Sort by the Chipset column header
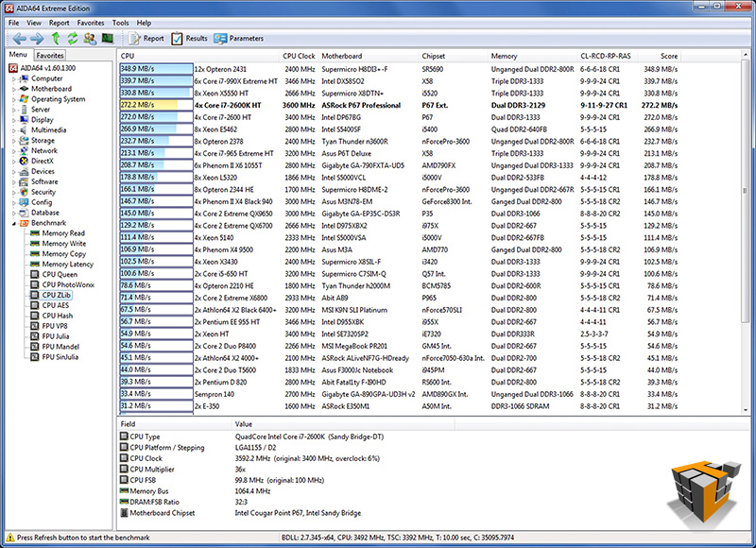 coord(454,56)
